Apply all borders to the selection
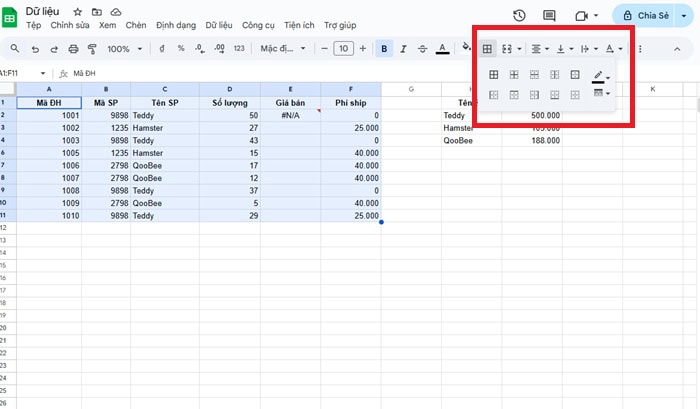Screen dimensions: 700x409 point(493,75)
